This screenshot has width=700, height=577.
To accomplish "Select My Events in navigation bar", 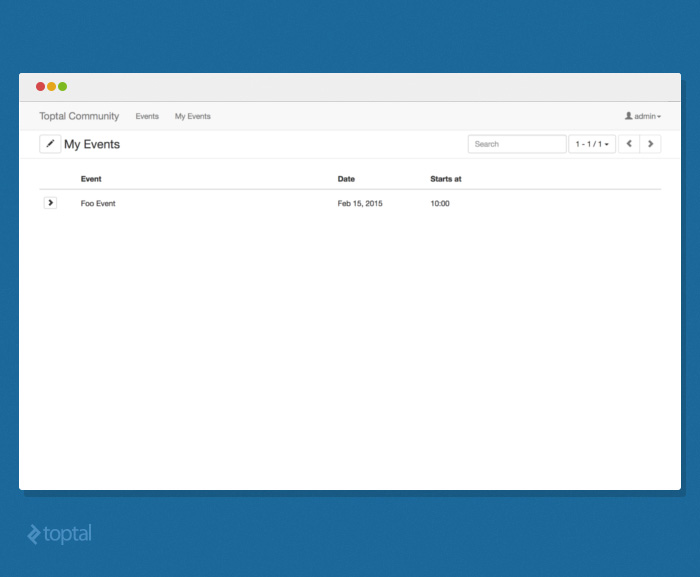I will (193, 116).
